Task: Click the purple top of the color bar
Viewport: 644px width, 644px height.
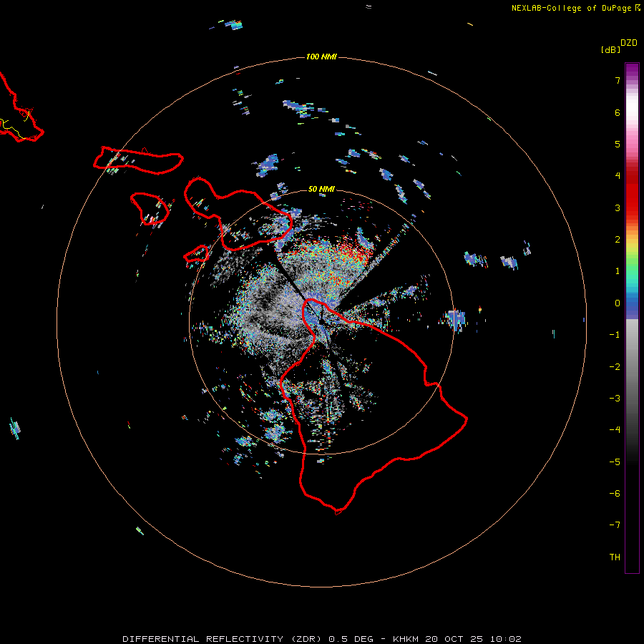Action: 632,70
